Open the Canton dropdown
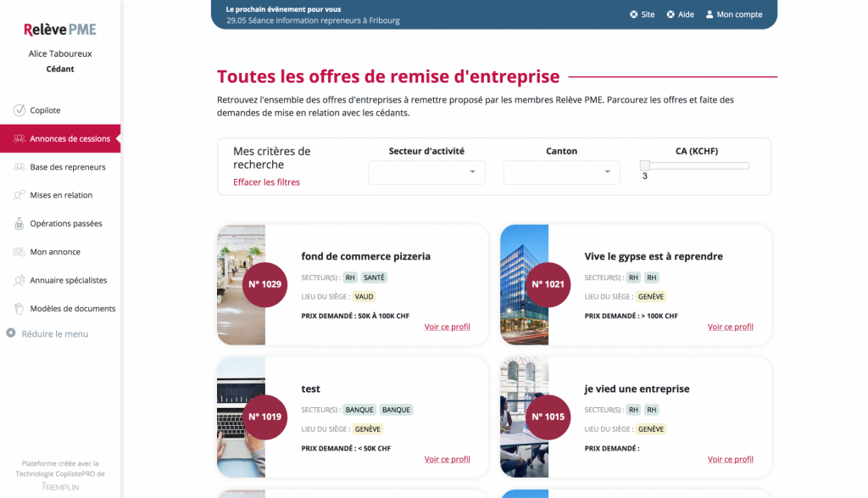 (x=561, y=172)
